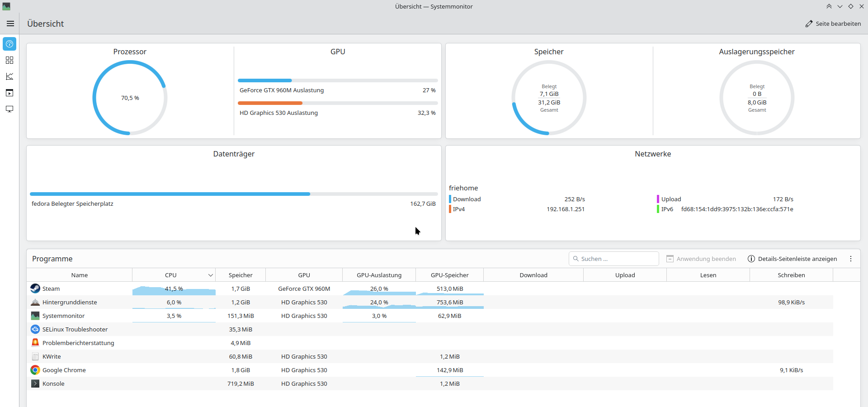The width and height of the screenshot is (868, 407).
Task: Click the fedora disk usage bar
Action: pyautogui.click(x=233, y=194)
